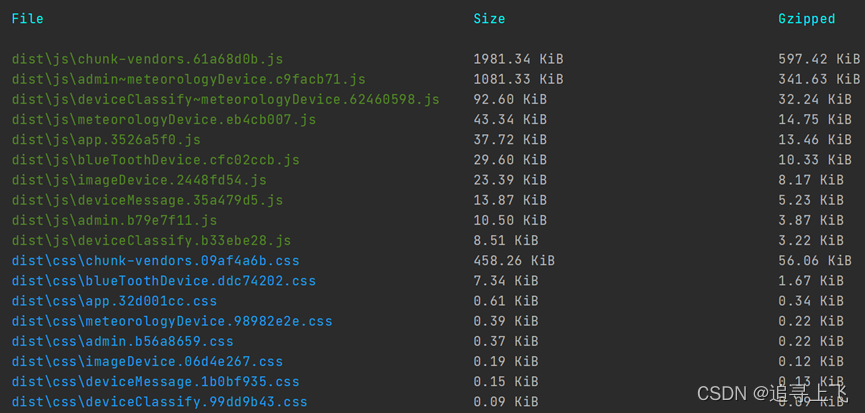Click the File column header
This screenshot has height=413, width=865.
(28, 19)
